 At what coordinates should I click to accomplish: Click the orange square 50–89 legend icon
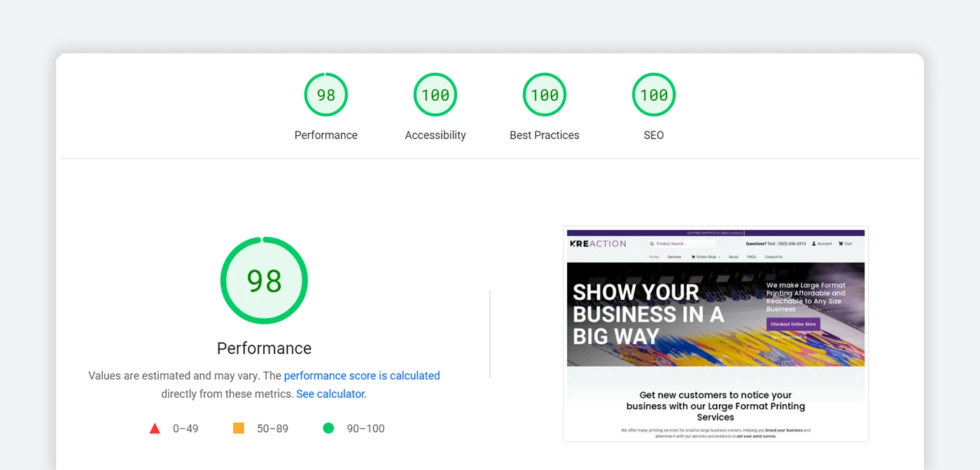click(x=239, y=428)
